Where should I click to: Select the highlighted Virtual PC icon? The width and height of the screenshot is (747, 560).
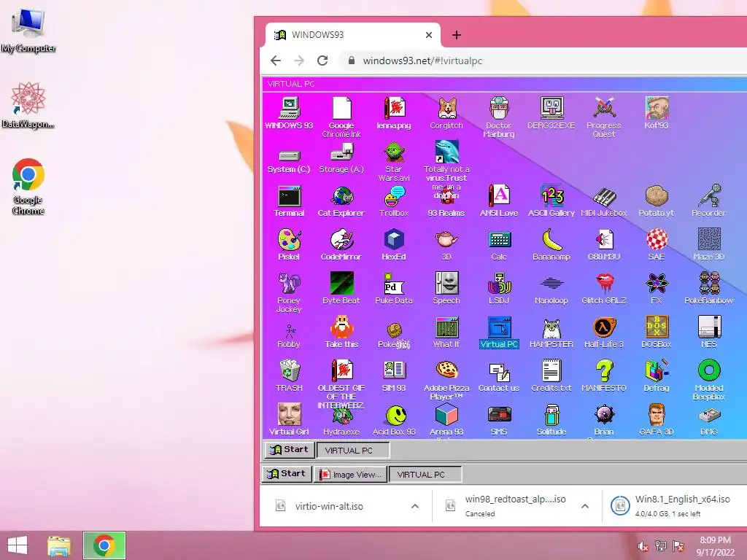[499, 332]
